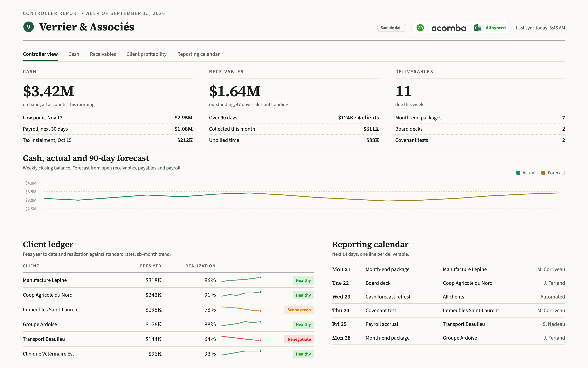Click the Payroll, next 30 days row label
This screenshot has width=588, height=368.
[x=45, y=129]
